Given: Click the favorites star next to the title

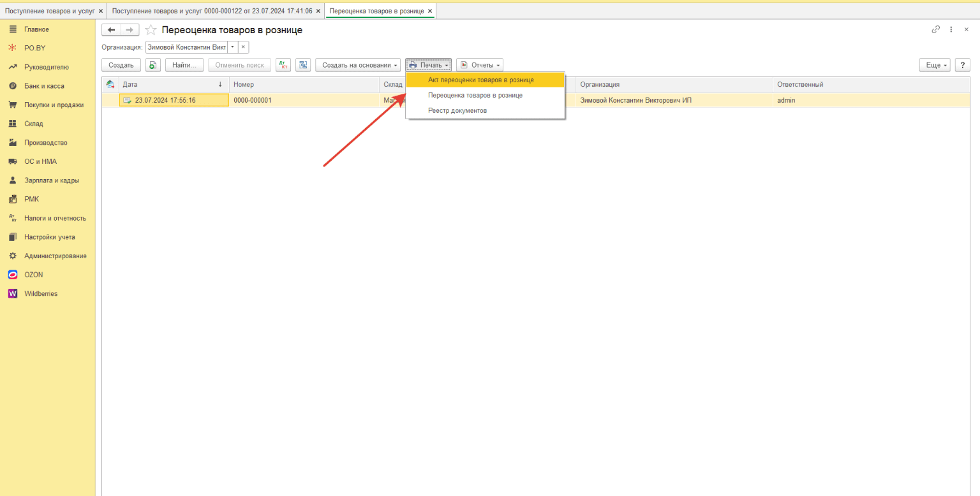Looking at the screenshot, I should tap(151, 30).
